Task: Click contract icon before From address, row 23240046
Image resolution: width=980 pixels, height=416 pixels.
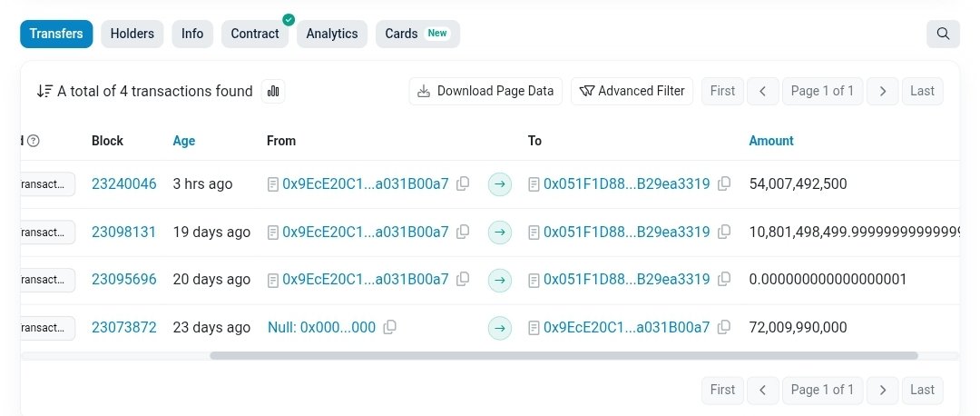Action: click(273, 184)
